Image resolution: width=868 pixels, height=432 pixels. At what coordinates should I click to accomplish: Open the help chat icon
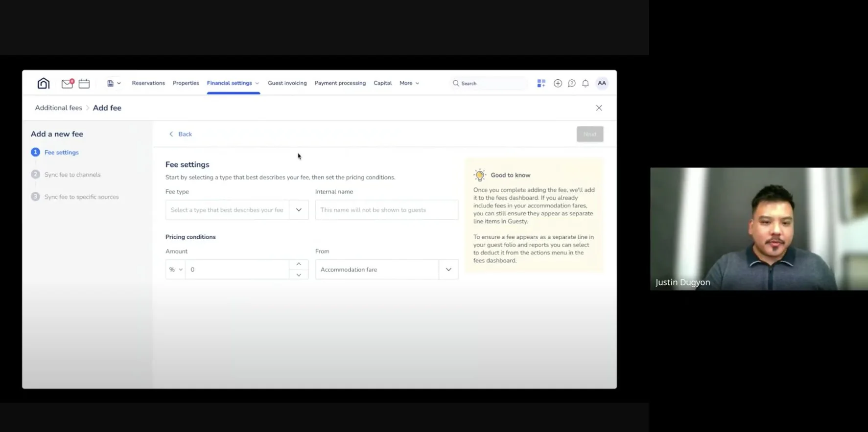click(x=571, y=83)
